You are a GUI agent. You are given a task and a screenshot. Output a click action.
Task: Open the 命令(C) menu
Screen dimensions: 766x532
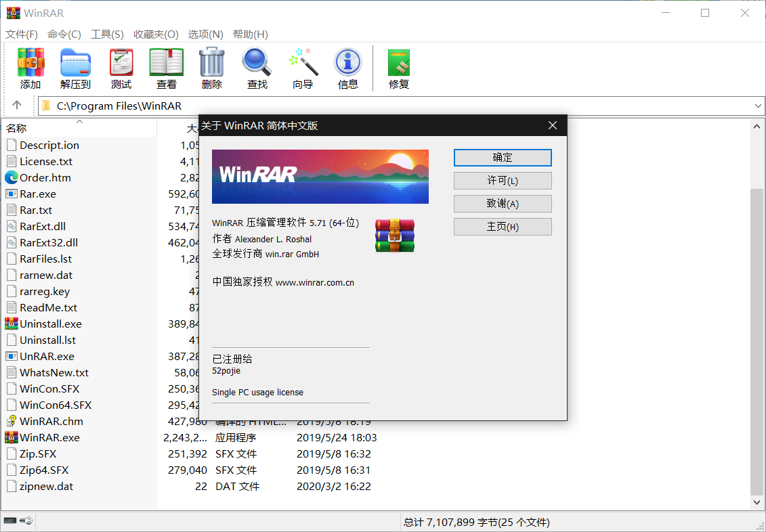64,34
